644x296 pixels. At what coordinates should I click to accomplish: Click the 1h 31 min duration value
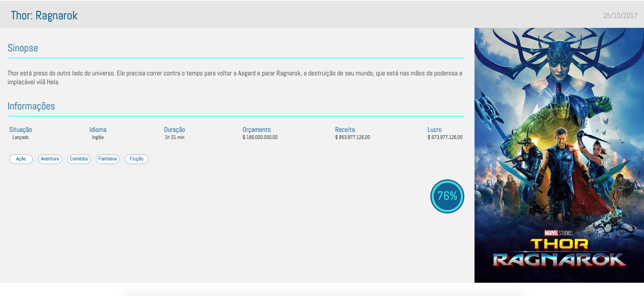pyautogui.click(x=175, y=137)
